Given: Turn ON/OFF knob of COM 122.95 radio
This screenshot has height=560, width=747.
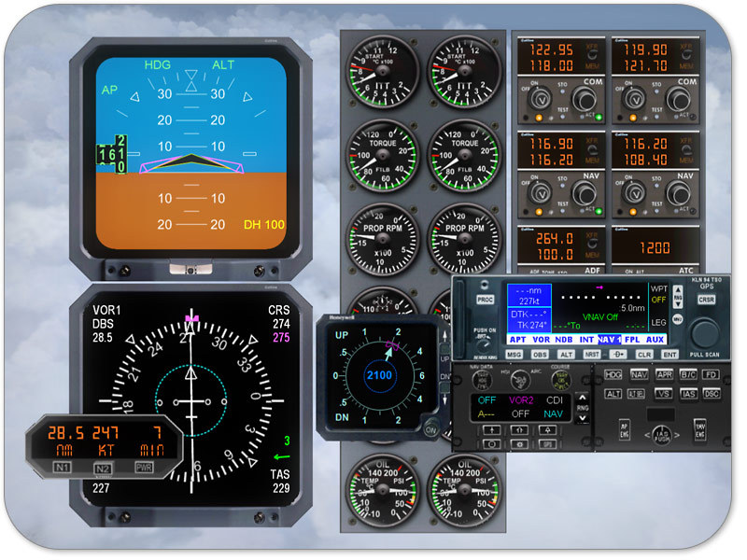Looking at the screenshot, I should point(541,100).
